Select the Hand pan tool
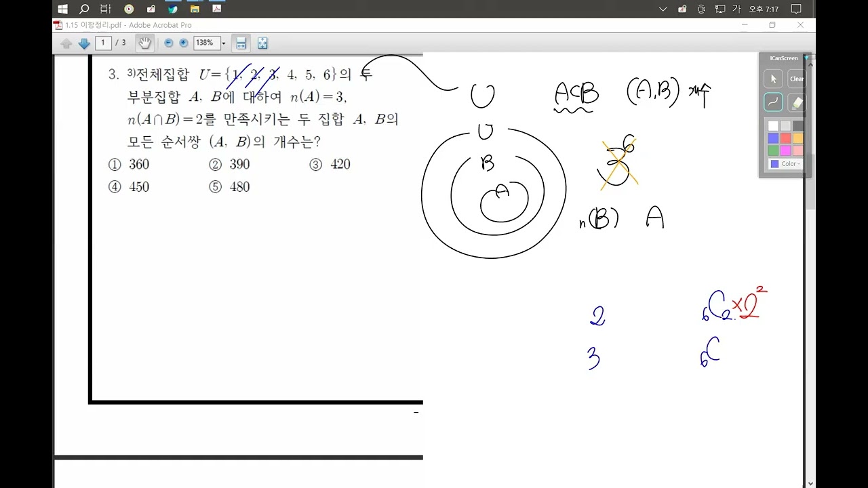 pyautogui.click(x=144, y=43)
